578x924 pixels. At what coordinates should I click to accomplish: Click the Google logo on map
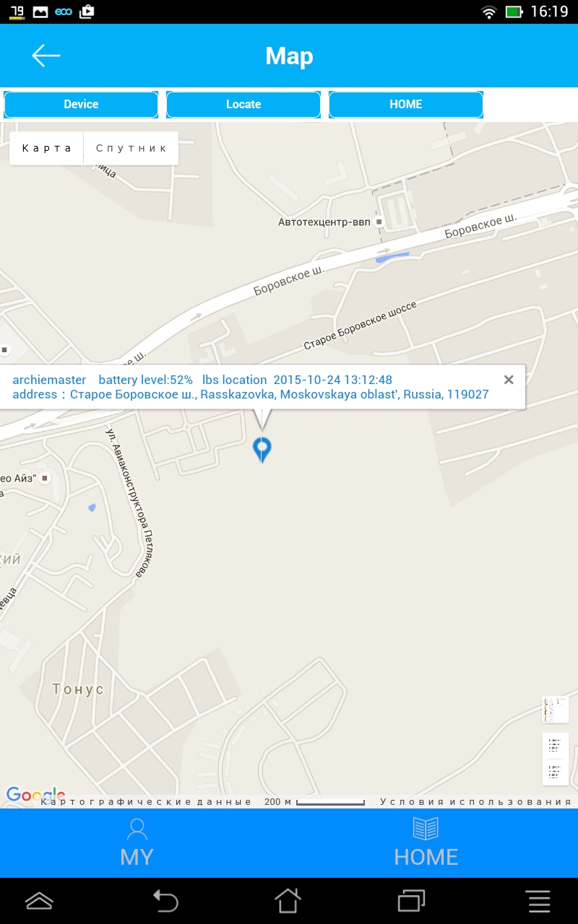point(35,795)
